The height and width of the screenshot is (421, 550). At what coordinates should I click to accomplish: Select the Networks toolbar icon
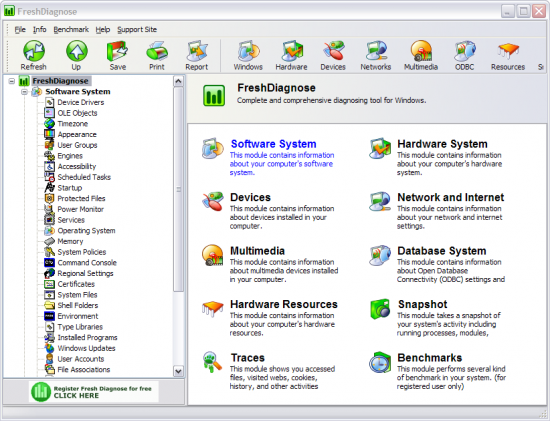click(x=376, y=51)
